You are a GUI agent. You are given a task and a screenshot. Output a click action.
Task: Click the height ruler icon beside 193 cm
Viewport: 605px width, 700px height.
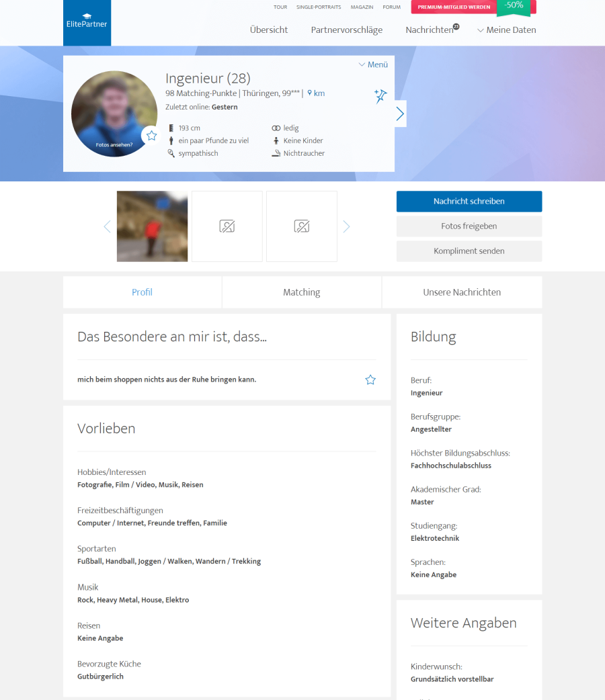171,128
